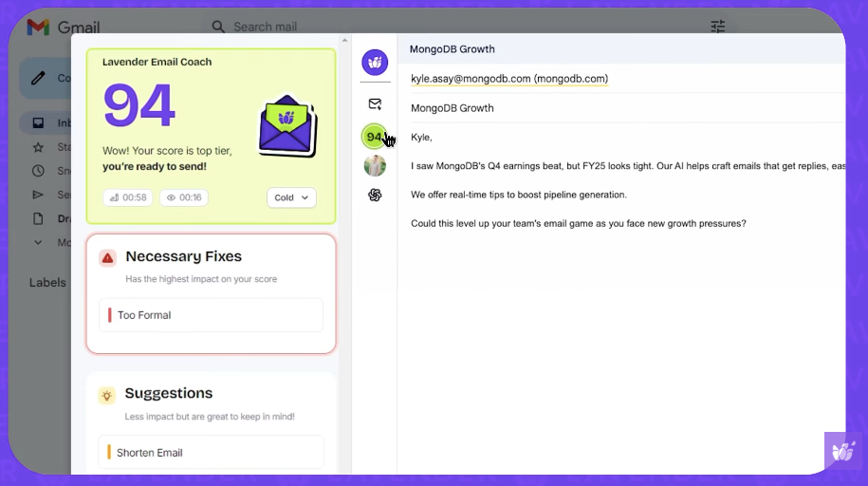
Task: Click the purple envelope illustration
Action: coord(287,126)
